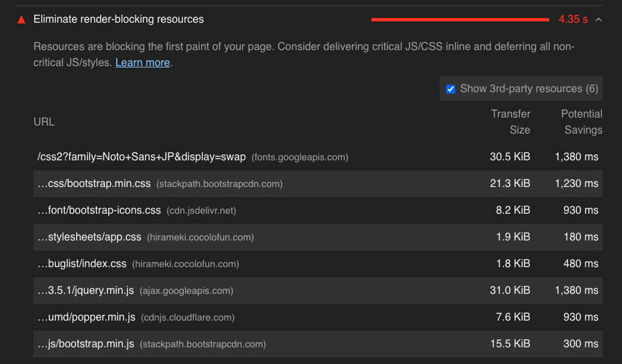Viewport: 622px width, 364px height.
Task: Uncheck Show 3rd-party resources checkbox
Action: tap(450, 89)
